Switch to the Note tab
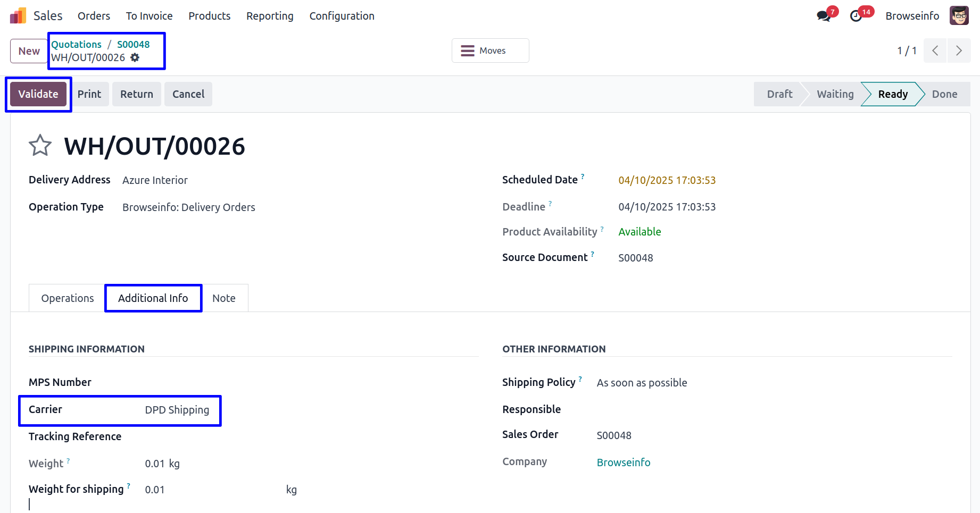Image resolution: width=980 pixels, height=513 pixels. (x=223, y=298)
